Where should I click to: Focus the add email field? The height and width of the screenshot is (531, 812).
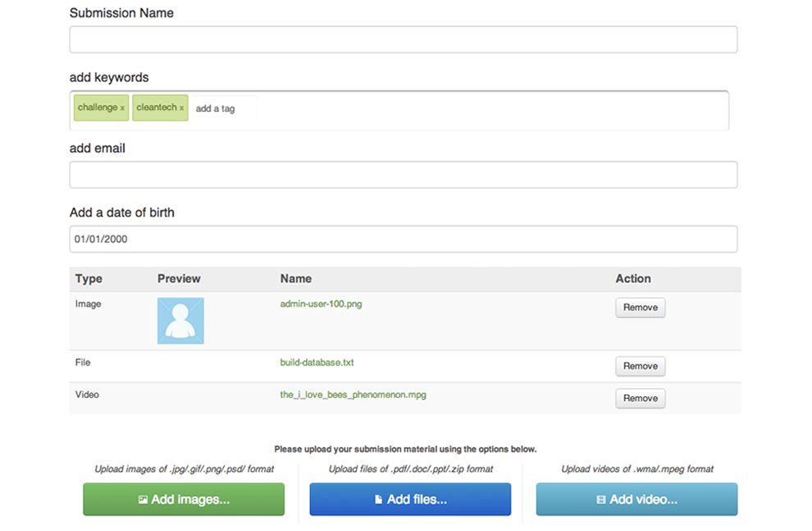coord(404,175)
